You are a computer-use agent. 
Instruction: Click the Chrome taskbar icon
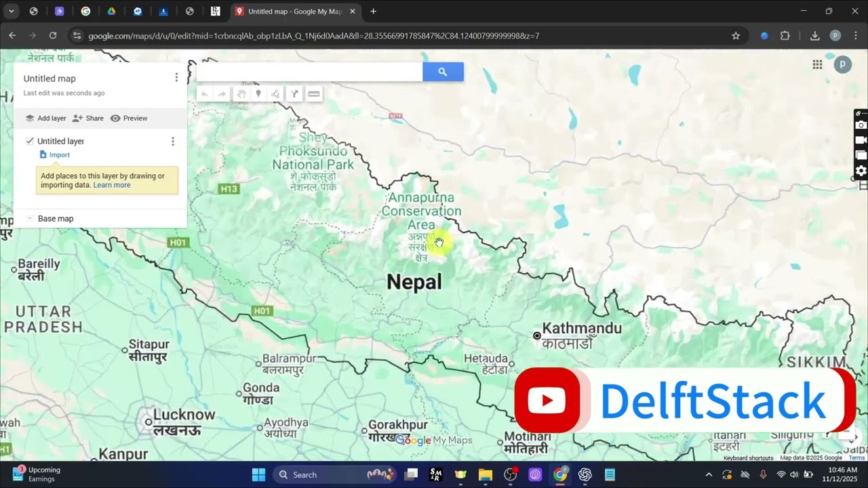(x=560, y=474)
